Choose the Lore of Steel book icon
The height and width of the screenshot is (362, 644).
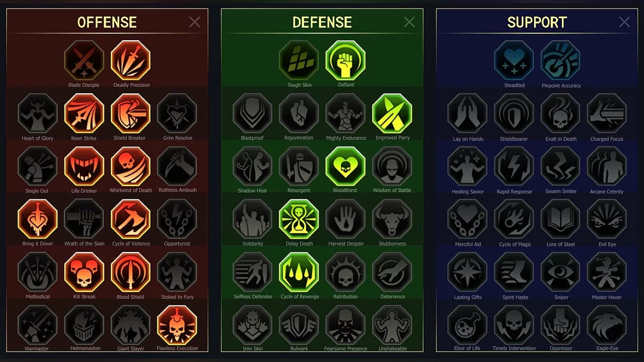pyautogui.click(x=560, y=219)
